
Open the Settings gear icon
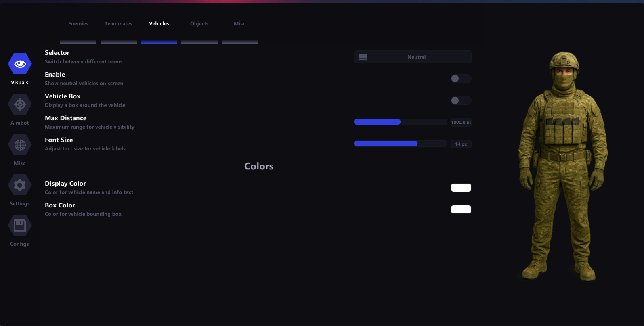(20, 185)
